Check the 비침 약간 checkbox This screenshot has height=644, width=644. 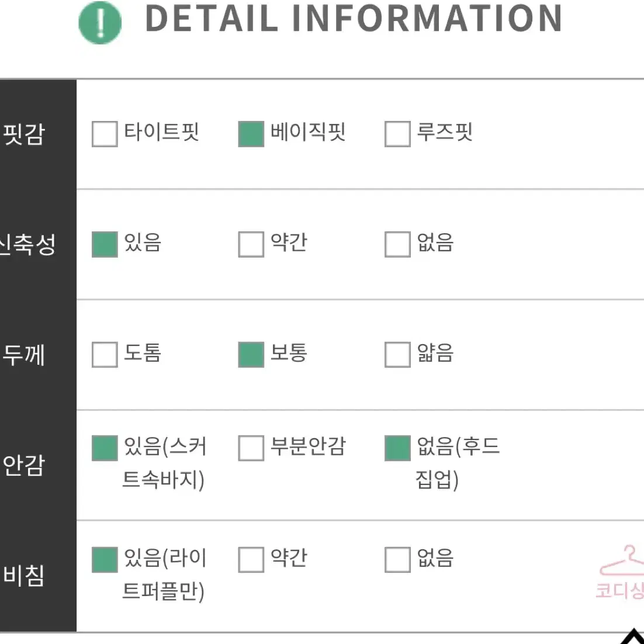coord(251,559)
